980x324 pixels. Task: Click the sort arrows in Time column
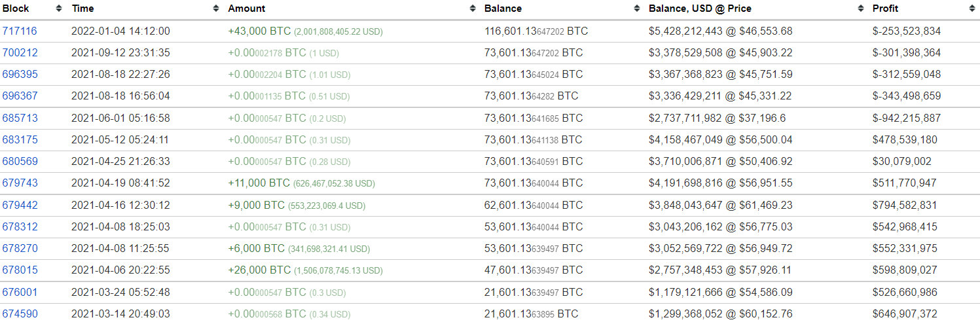[x=216, y=9]
